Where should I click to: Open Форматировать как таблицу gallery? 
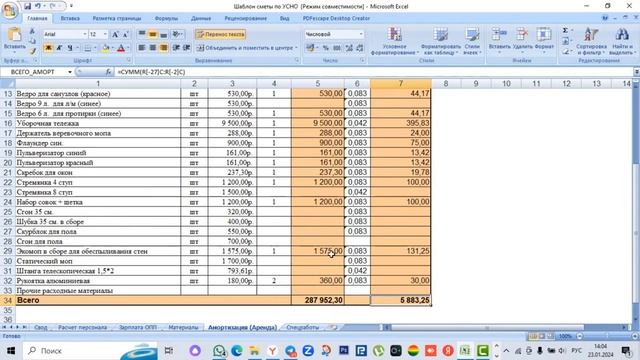tap(440, 41)
